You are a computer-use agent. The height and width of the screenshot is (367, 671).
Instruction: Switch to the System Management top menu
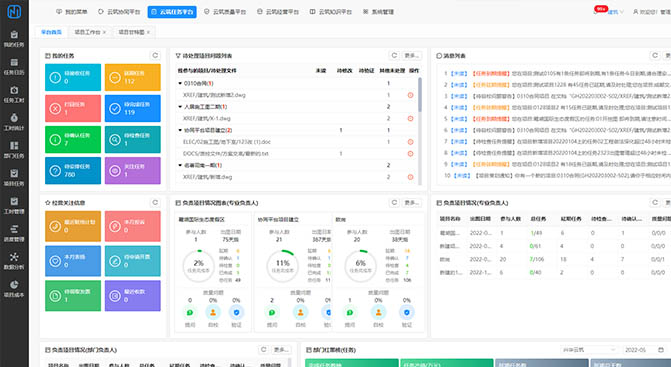(378, 12)
